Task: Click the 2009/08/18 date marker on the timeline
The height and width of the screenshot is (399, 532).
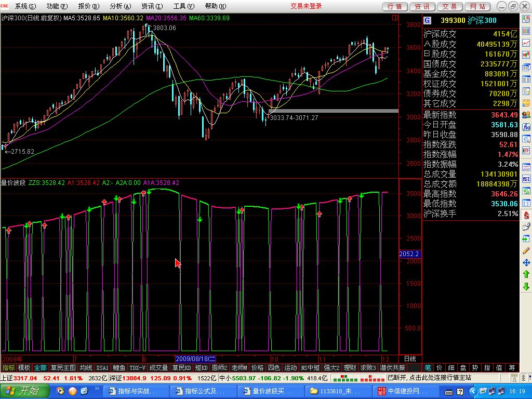Action: [195, 359]
